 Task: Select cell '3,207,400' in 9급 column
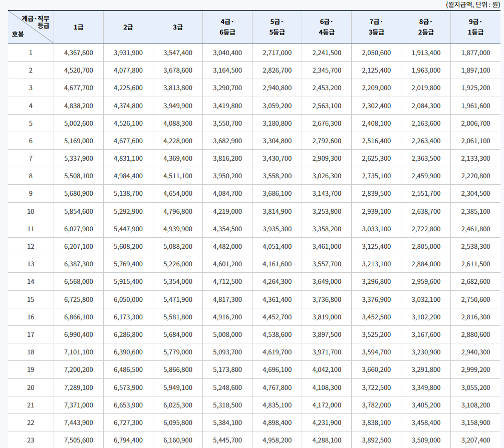(x=476, y=440)
